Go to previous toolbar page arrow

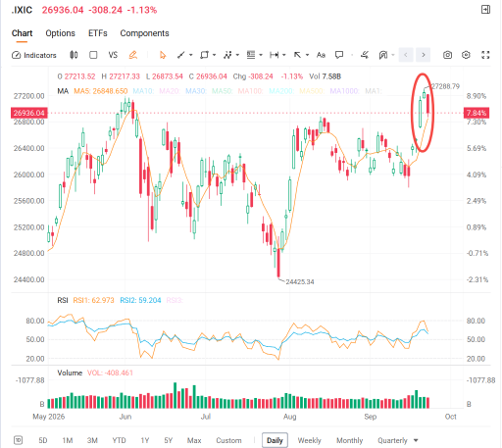pos(406,55)
